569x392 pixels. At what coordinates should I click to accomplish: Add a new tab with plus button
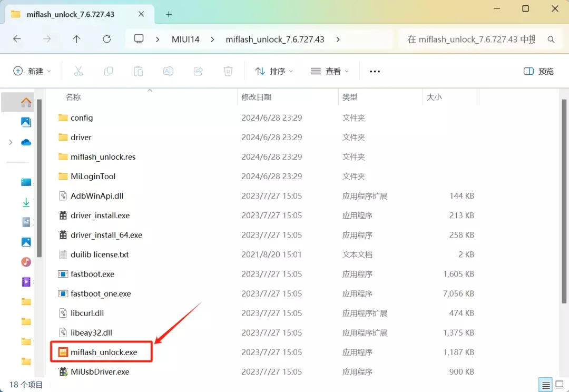pyautogui.click(x=169, y=14)
